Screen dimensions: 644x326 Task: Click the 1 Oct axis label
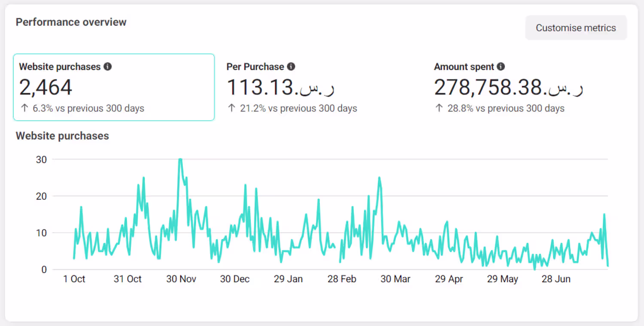pos(74,279)
